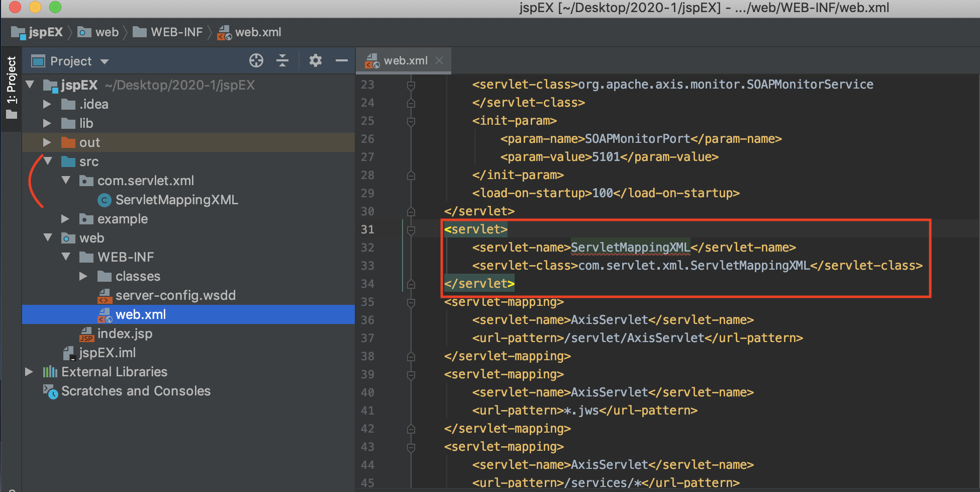The image size is (980, 492).
Task: Fold servlet-mapping block at line 43
Action: coord(411,447)
